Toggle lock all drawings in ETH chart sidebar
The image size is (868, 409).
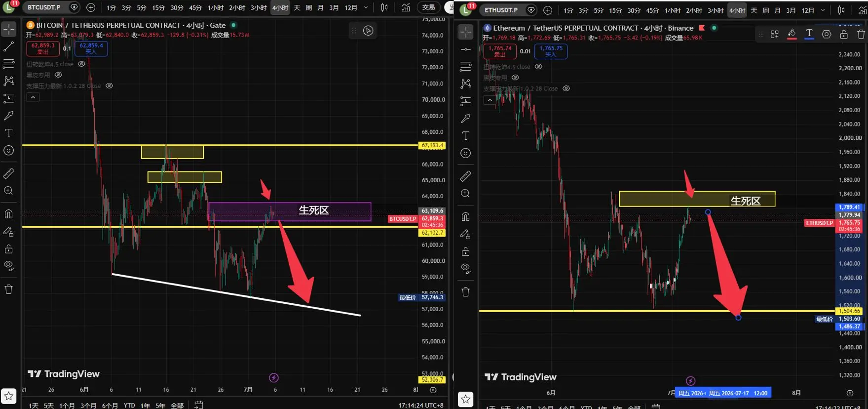466,252
